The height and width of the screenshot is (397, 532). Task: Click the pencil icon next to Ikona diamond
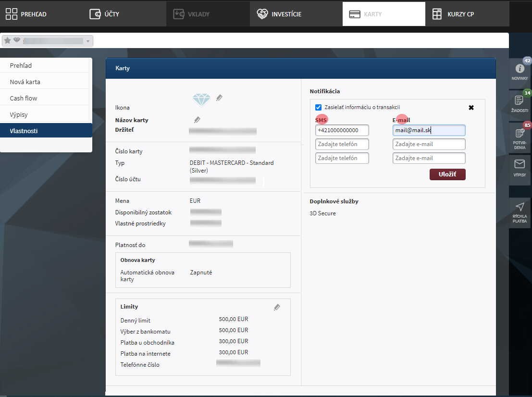(219, 98)
